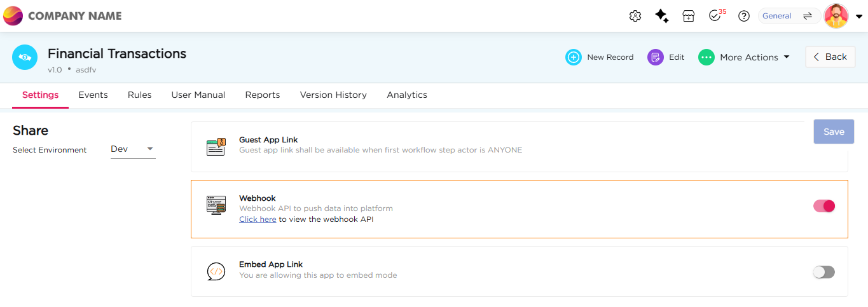Viewport: 868px width, 307px height.
Task: Click the Embed App Link chat icon
Action: coord(216,271)
